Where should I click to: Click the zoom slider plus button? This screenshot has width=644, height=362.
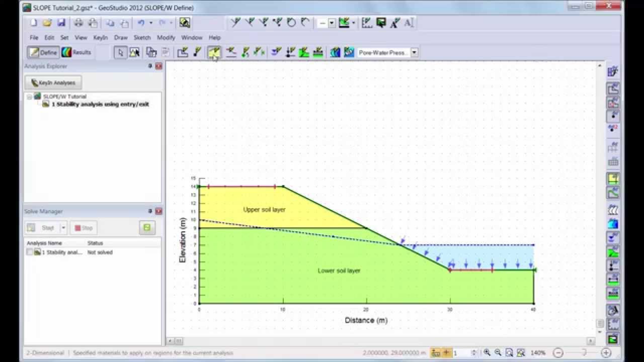(x=606, y=353)
